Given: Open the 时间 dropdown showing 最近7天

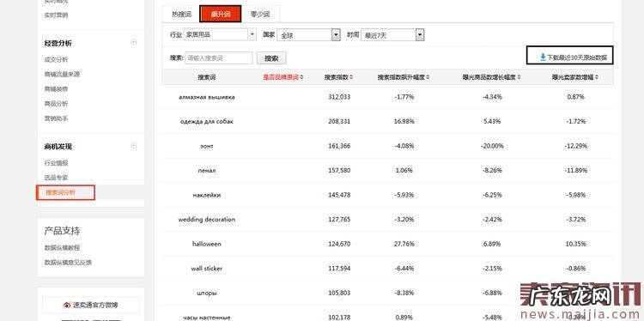Looking at the screenshot, I should coord(392,35).
